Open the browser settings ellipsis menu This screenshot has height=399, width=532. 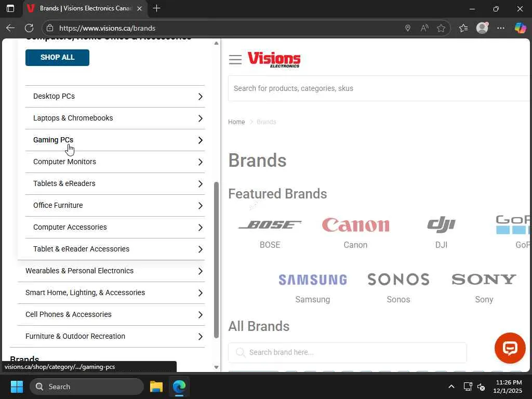pyautogui.click(x=501, y=28)
